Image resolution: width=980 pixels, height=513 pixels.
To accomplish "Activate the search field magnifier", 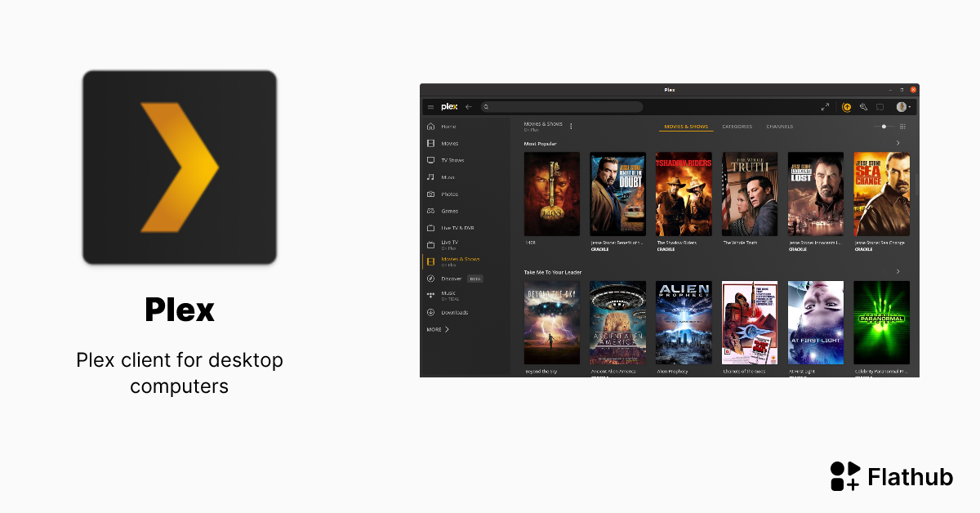I will point(485,107).
